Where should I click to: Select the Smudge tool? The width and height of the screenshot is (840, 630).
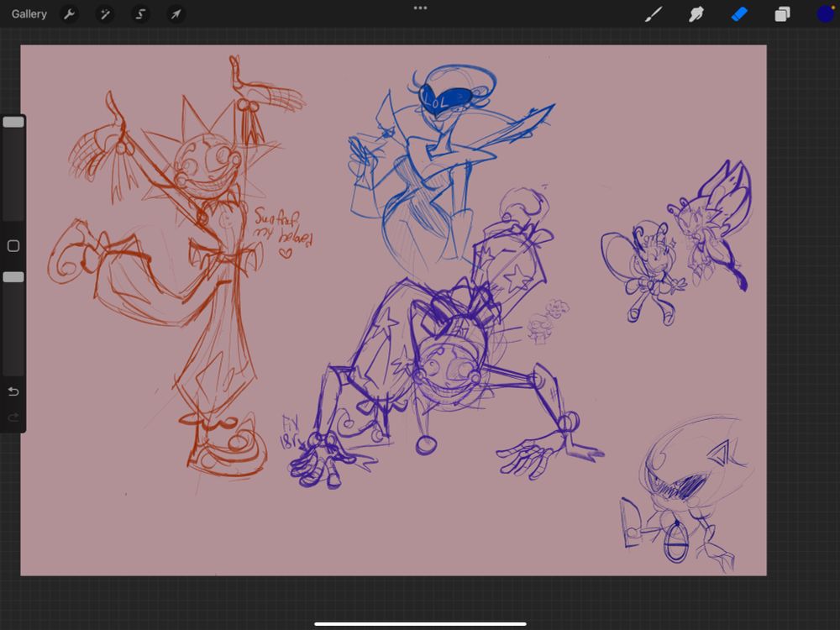tap(696, 14)
